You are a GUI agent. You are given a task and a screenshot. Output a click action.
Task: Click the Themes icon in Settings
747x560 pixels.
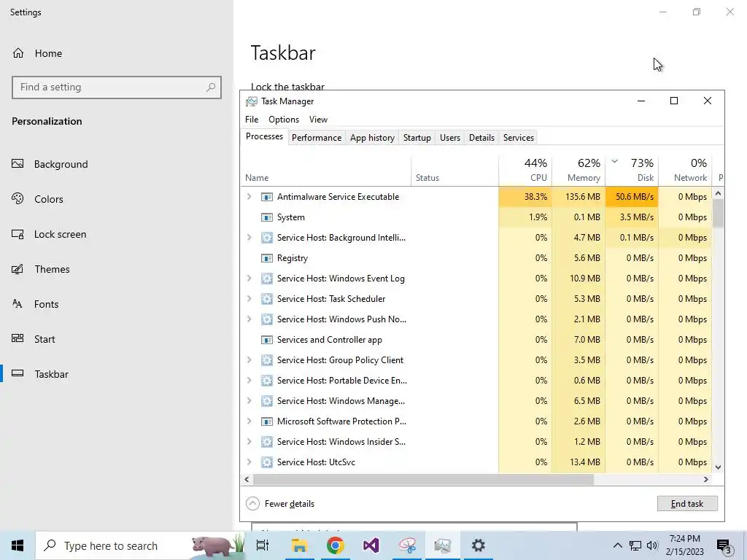coord(18,269)
